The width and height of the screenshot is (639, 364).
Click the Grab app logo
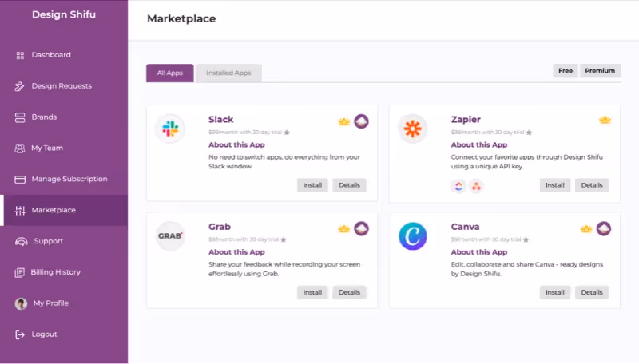pos(170,236)
